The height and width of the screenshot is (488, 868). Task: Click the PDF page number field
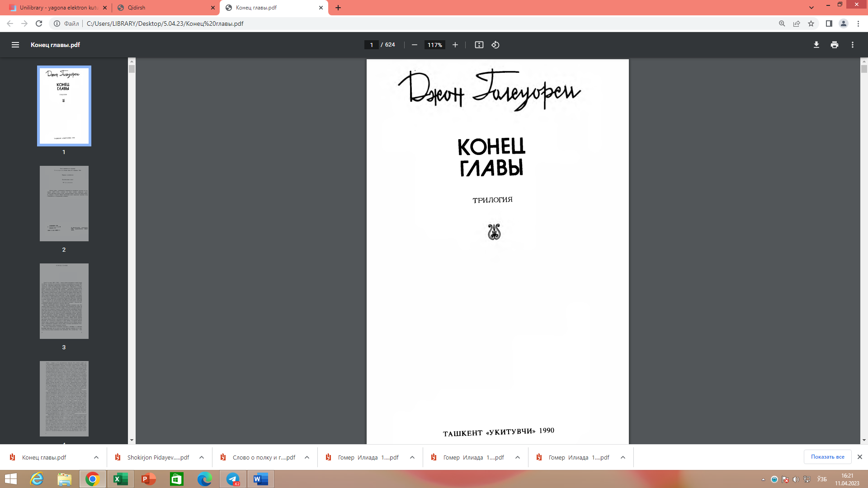pos(371,45)
